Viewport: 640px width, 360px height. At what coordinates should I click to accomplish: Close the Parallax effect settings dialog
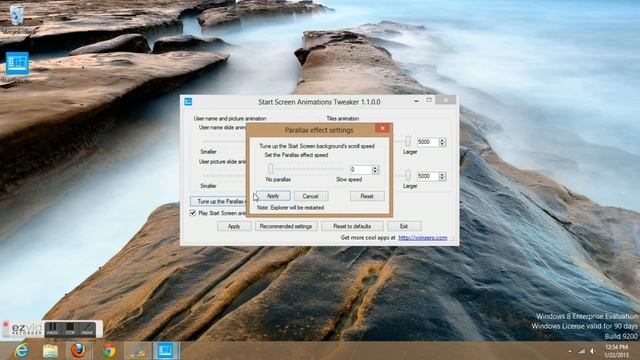[x=382, y=128]
